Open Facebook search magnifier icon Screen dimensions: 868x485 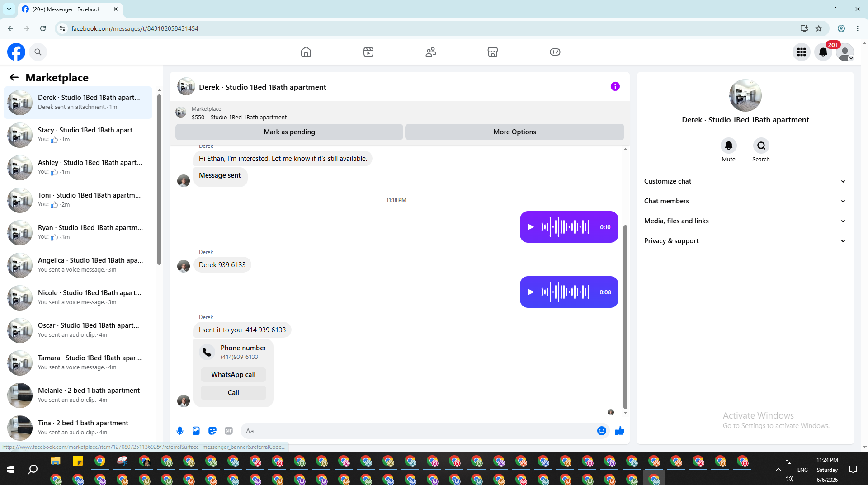pyautogui.click(x=38, y=52)
